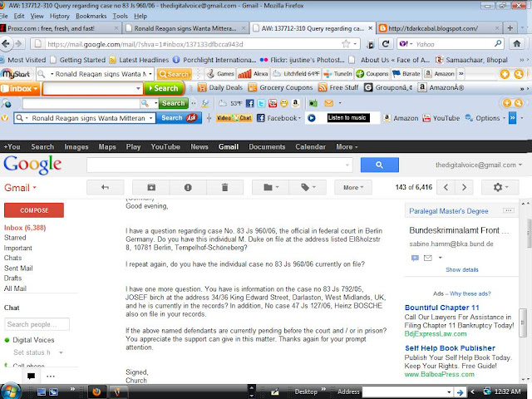
Task: Open File menu
Action: point(3,16)
